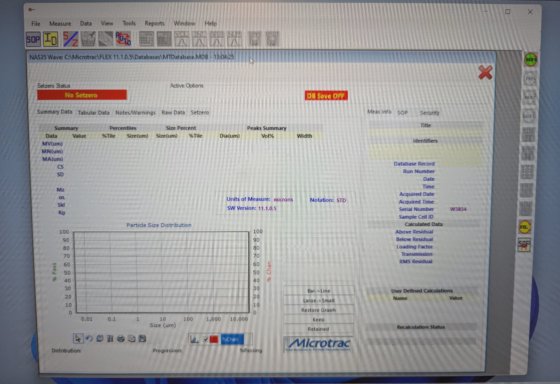Click the Units of Measure label
Screen dimensions: 560x384
point(248,199)
